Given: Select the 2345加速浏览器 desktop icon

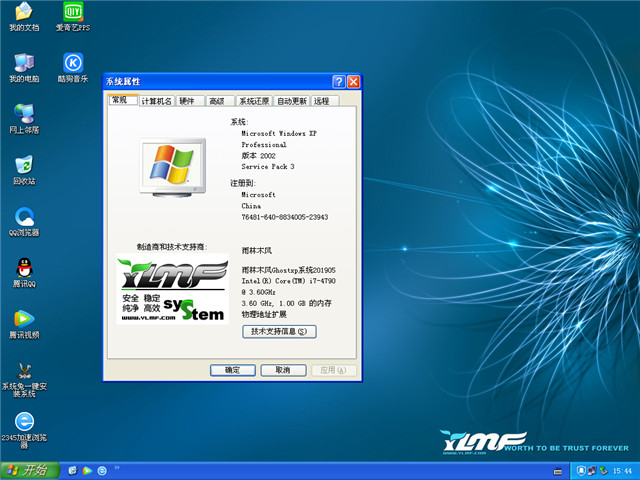Looking at the screenshot, I should (24, 431).
